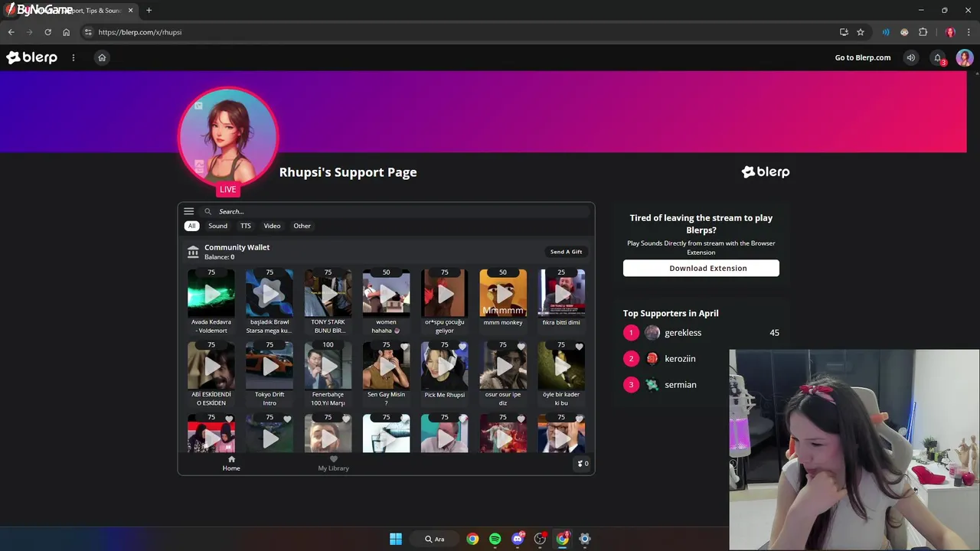Play the öyle bir kader ki bu sound
Screen dimensions: 980x551
click(561, 366)
